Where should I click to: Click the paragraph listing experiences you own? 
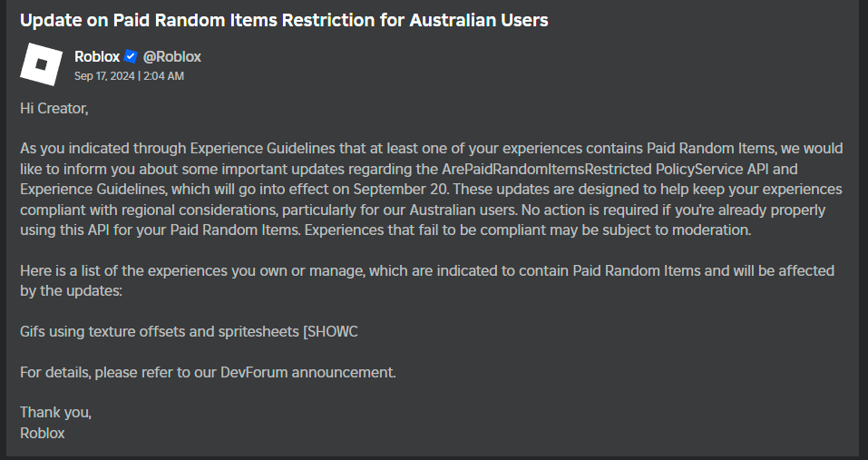click(427, 280)
